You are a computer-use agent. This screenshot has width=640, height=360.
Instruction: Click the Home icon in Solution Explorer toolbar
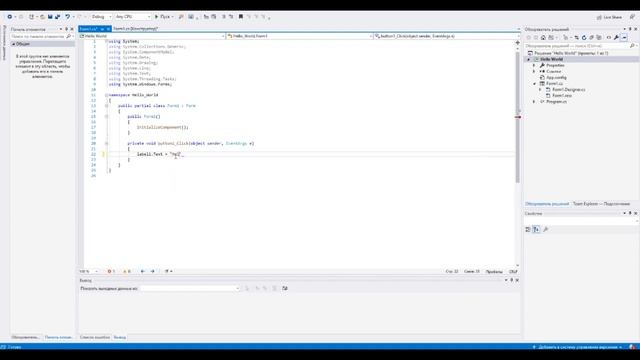point(543,38)
